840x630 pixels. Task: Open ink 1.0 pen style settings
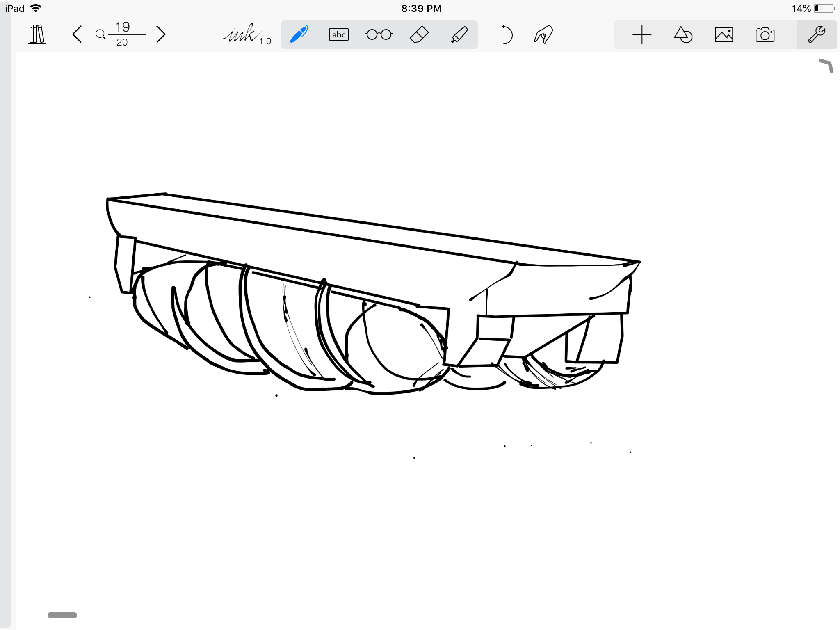[247, 34]
